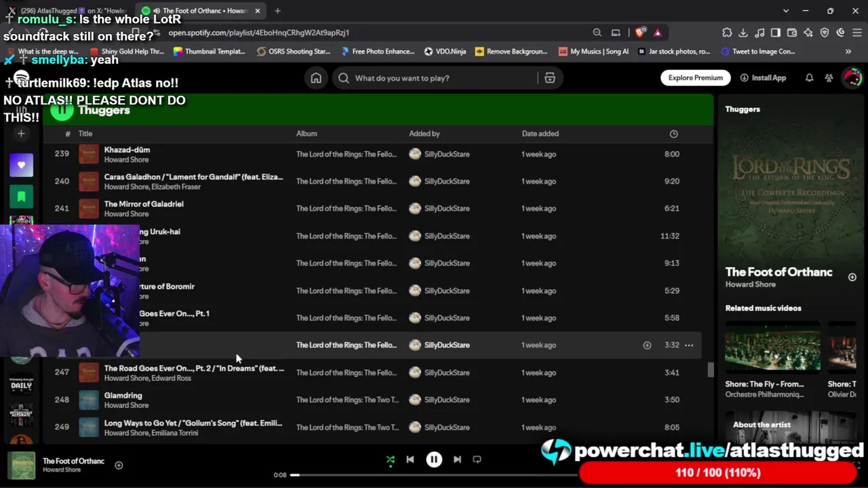Click the playlist vertical scrollbar thumb
868x488 pixels.
711,370
